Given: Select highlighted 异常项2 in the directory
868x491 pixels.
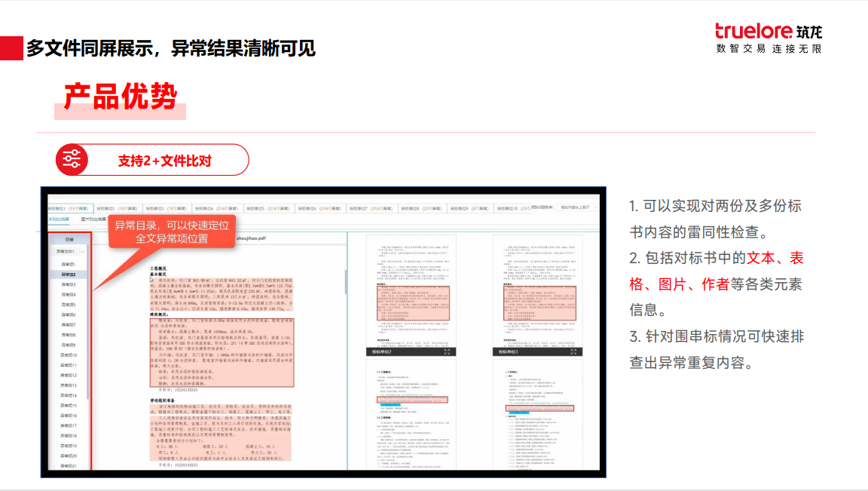Looking at the screenshot, I should 69,275.
